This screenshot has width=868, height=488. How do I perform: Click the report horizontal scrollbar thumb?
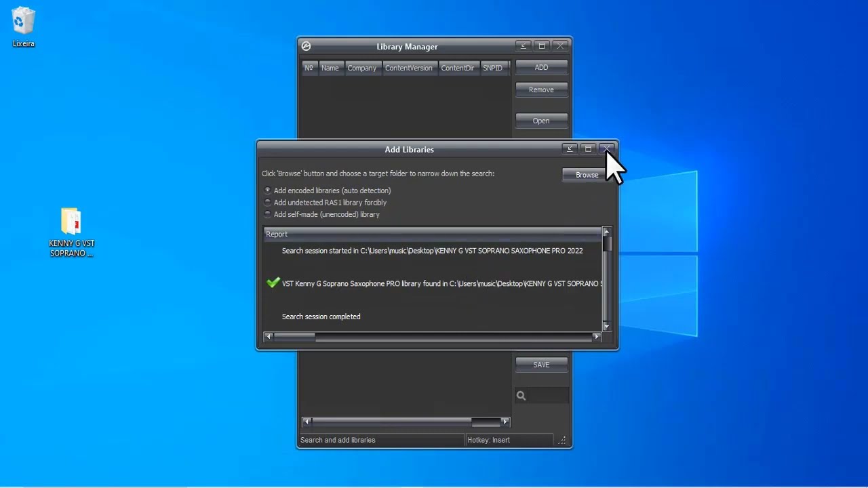tap(294, 336)
